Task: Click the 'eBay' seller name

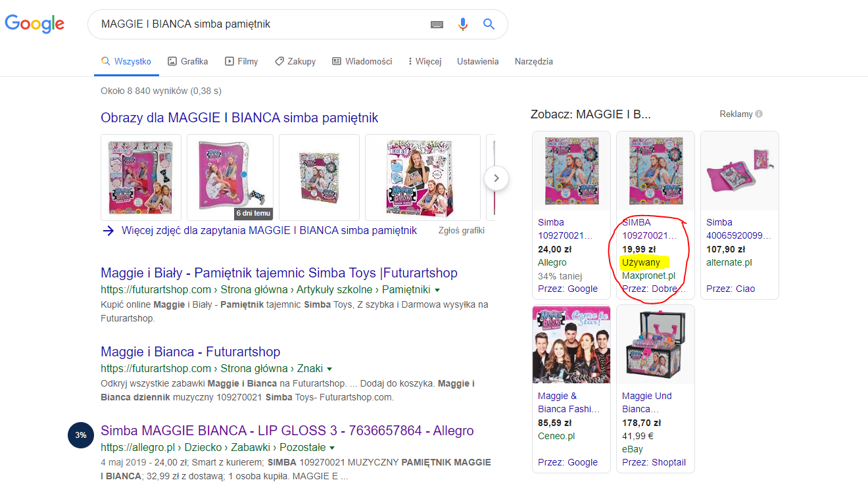Action: click(x=633, y=449)
